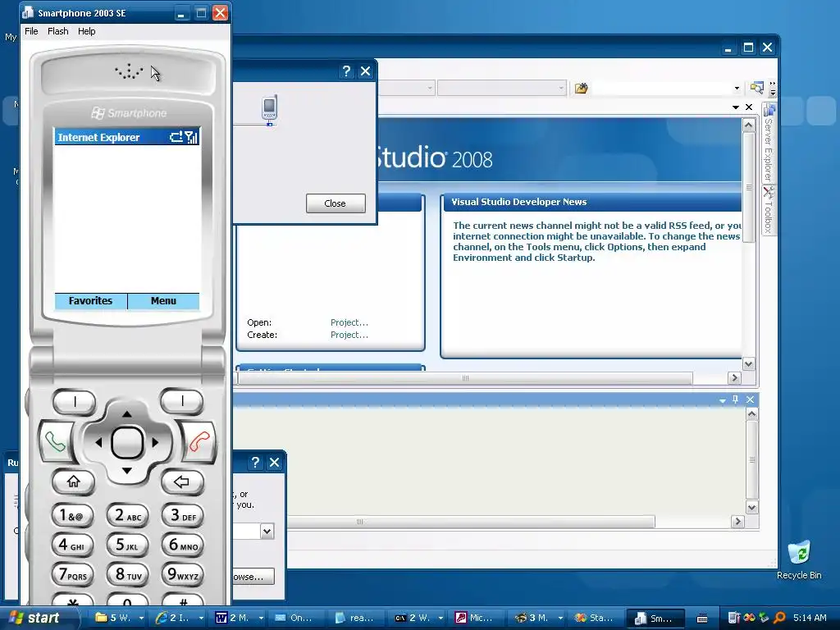The image size is (840, 630).
Task: Pin the output pane with the pushpin icon
Action: pos(736,399)
